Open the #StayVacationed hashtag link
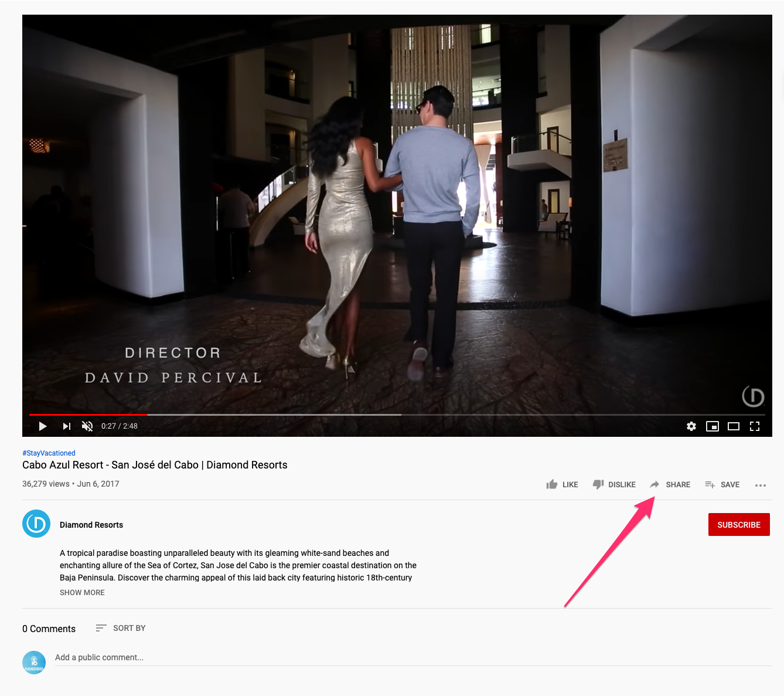Viewport: 784px width, 696px height. [49, 453]
